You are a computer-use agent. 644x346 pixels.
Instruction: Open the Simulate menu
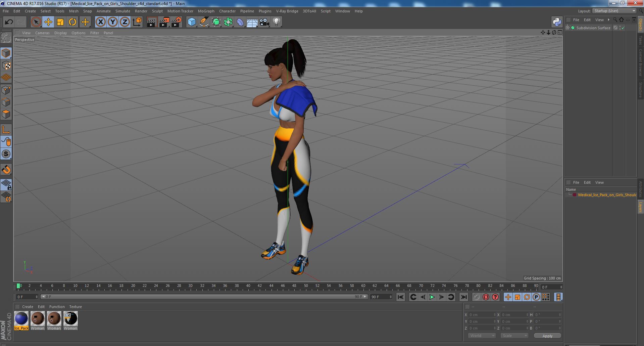(123, 11)
